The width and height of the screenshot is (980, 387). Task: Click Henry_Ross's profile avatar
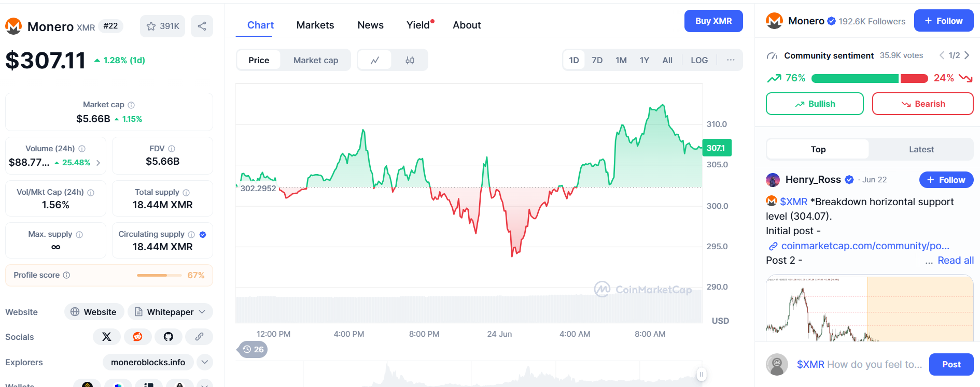coord(773,180)
